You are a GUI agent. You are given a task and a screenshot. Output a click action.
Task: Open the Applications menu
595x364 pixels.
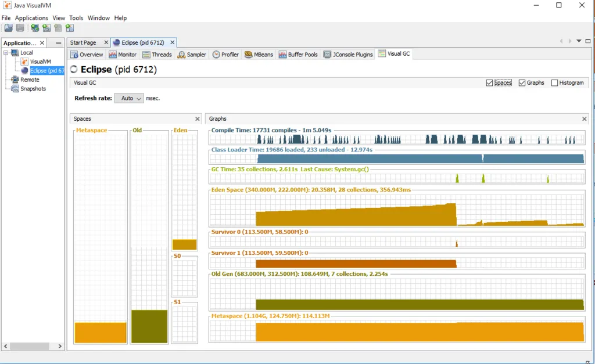click(31, 18)
